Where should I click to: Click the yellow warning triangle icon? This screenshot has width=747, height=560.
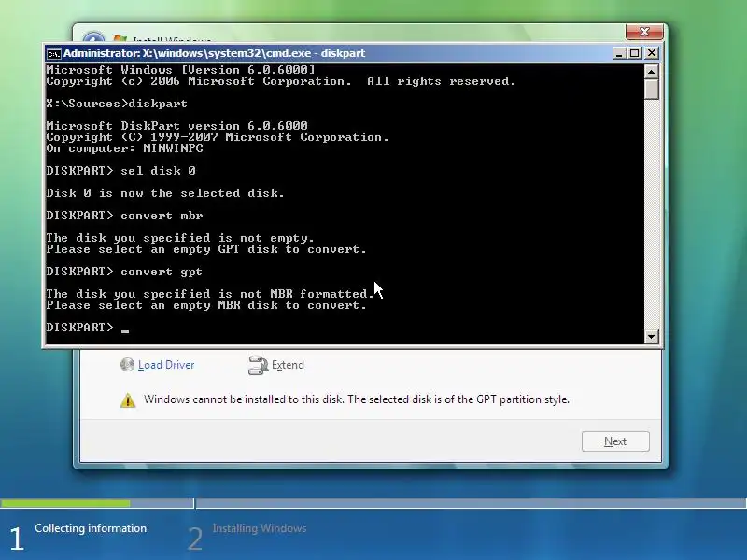tap(128, 400)
